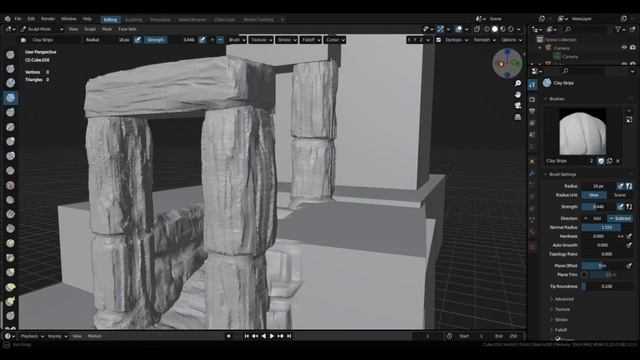Select the Smooth brush tool
The image size is (640, 360).
(x=11, y=185)
